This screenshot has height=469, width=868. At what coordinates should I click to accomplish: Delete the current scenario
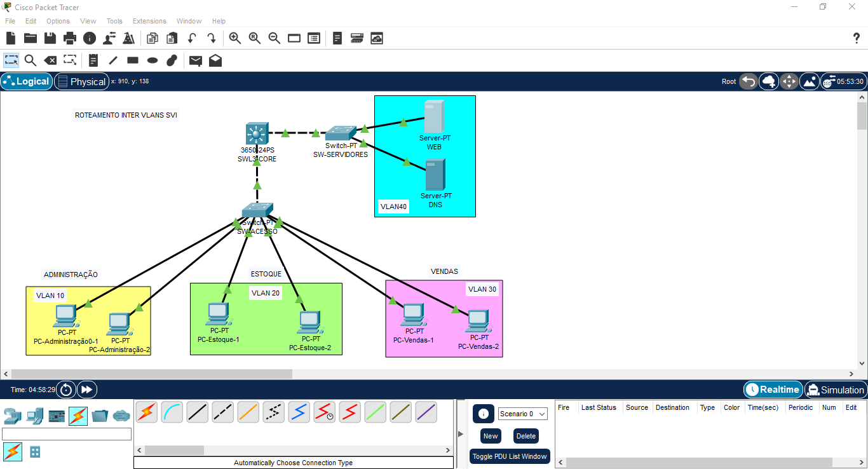click(526, 436)
